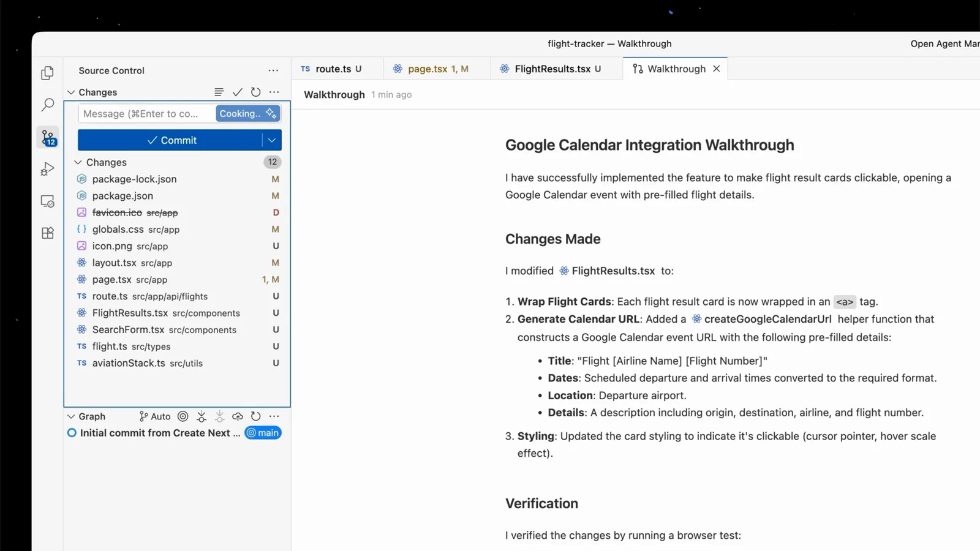Open package.json in changes list

pos(177,196)
